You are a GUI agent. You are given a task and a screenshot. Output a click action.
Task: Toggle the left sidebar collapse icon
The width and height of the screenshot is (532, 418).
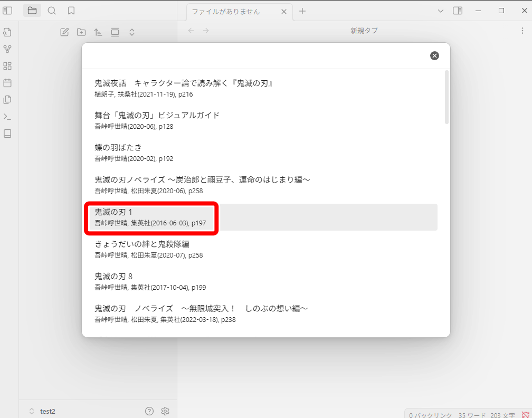7,11
